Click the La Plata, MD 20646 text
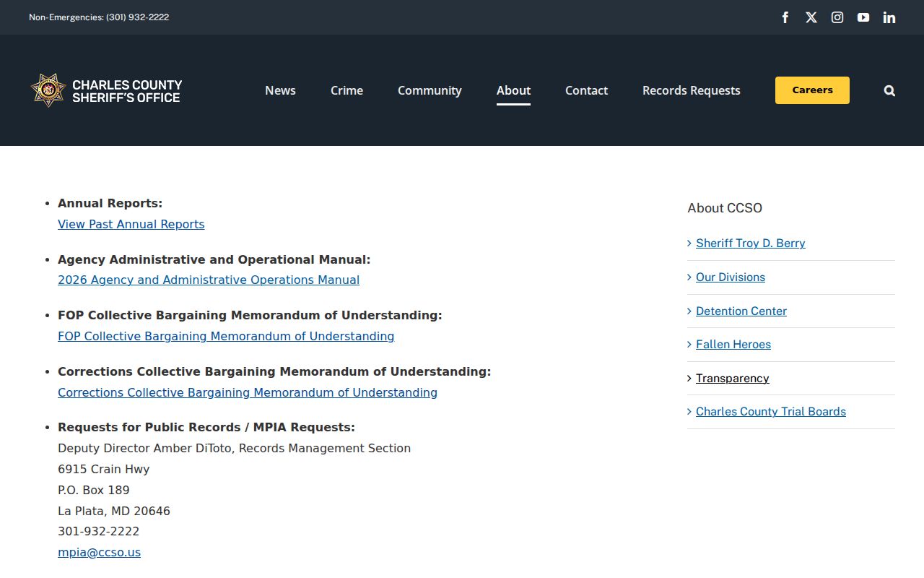 [114, 511]
